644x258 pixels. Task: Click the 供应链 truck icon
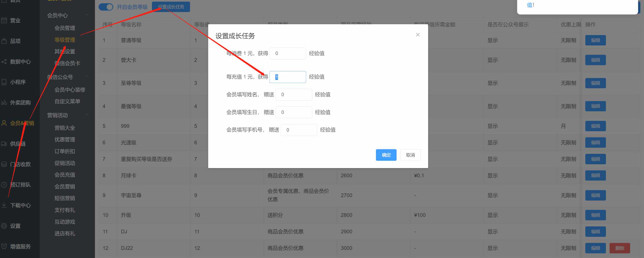tap(4, 144)
